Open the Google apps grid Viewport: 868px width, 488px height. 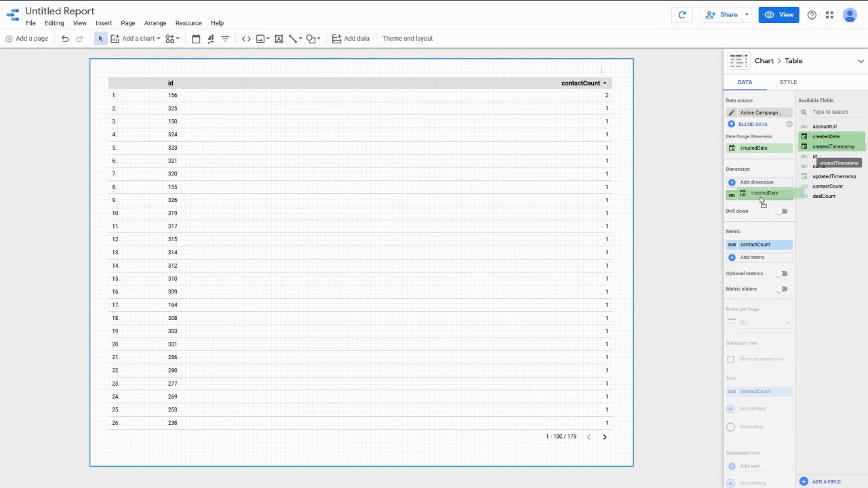829,15
